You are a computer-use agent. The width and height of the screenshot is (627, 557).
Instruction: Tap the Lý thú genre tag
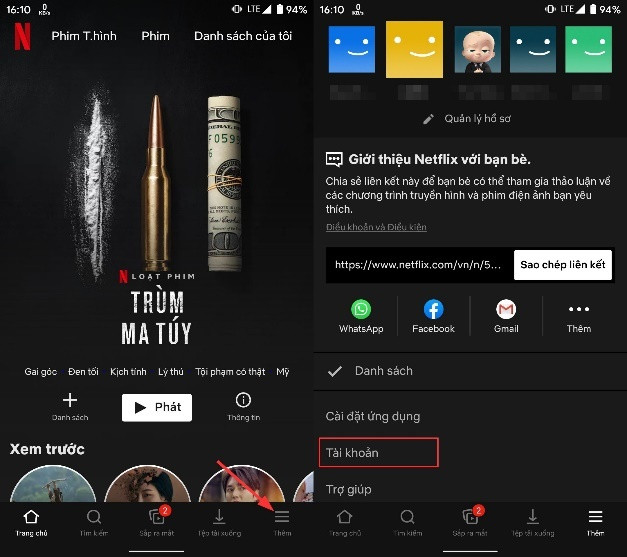[x=171, y=372]
